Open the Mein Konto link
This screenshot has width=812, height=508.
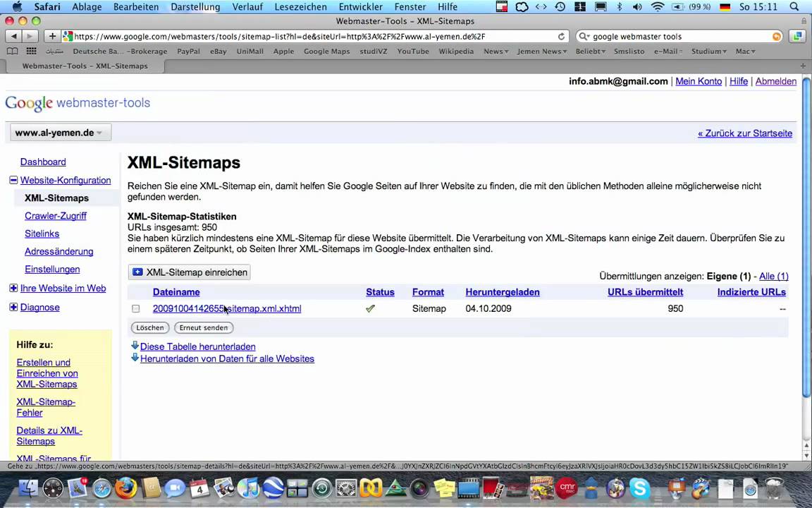click(x=699, y=81)
